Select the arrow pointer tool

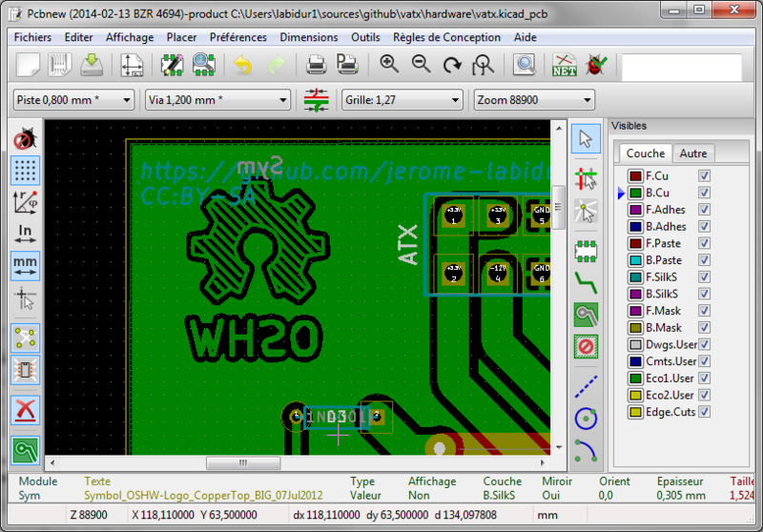(586, 139)
